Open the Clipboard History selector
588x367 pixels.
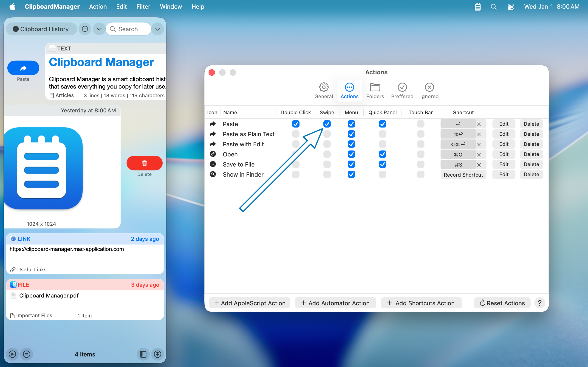pos(41,29)
